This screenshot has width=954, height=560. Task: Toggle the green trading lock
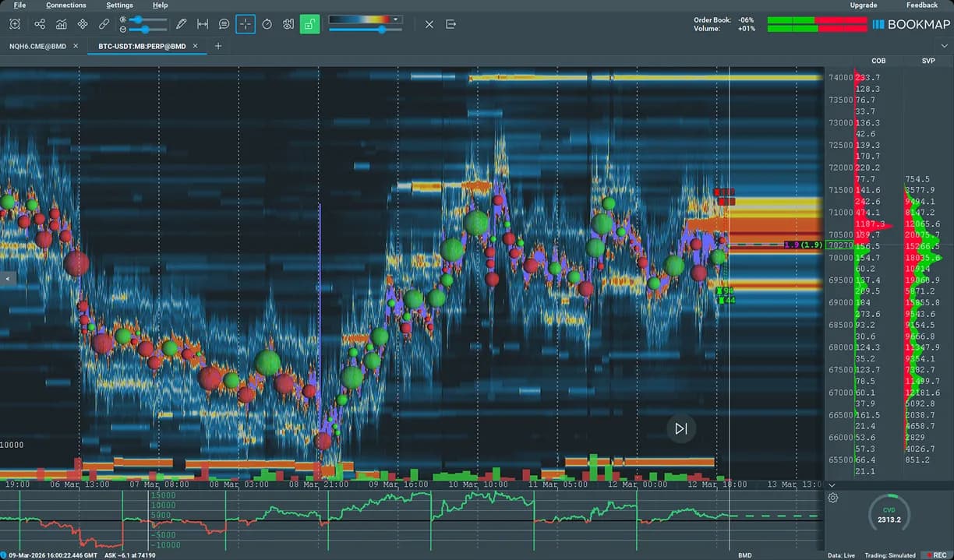tap(309, 24)
